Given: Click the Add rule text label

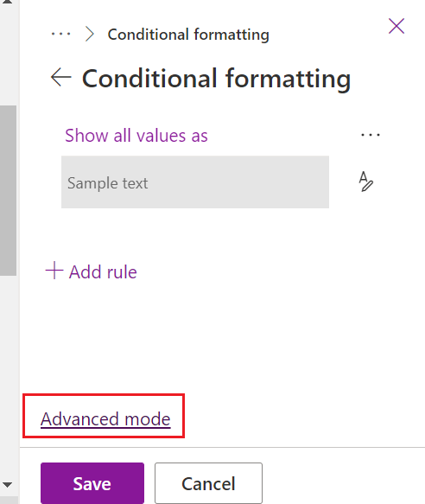Looking at the screenshot, I should pos(103,272).
